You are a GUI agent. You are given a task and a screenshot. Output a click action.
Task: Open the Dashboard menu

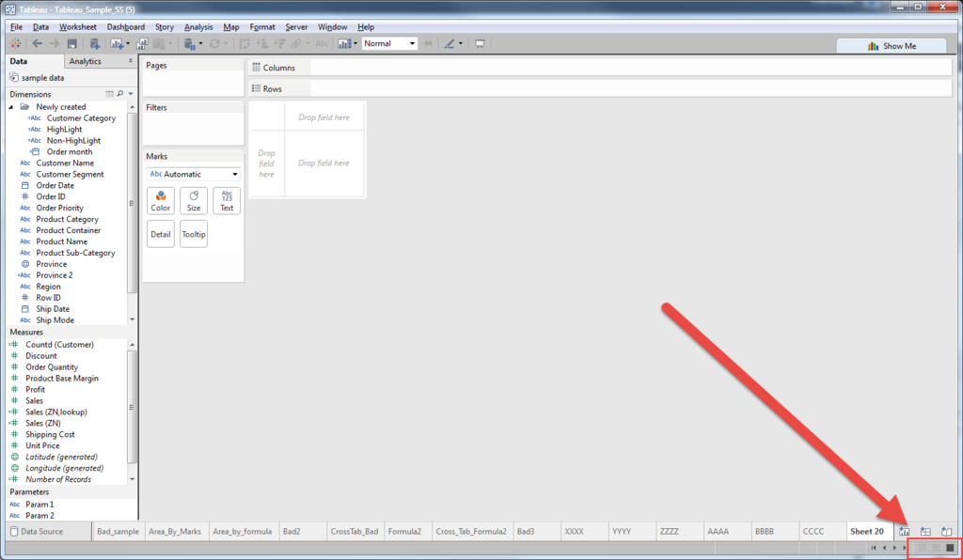pos(126,27)
